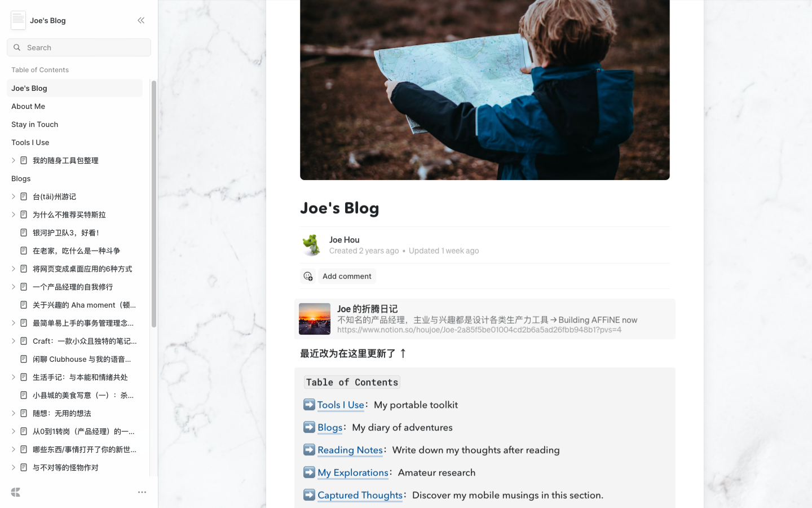Open the Tools I Use link
This screenshot has width=812, height=508.
tap(341, 405)
